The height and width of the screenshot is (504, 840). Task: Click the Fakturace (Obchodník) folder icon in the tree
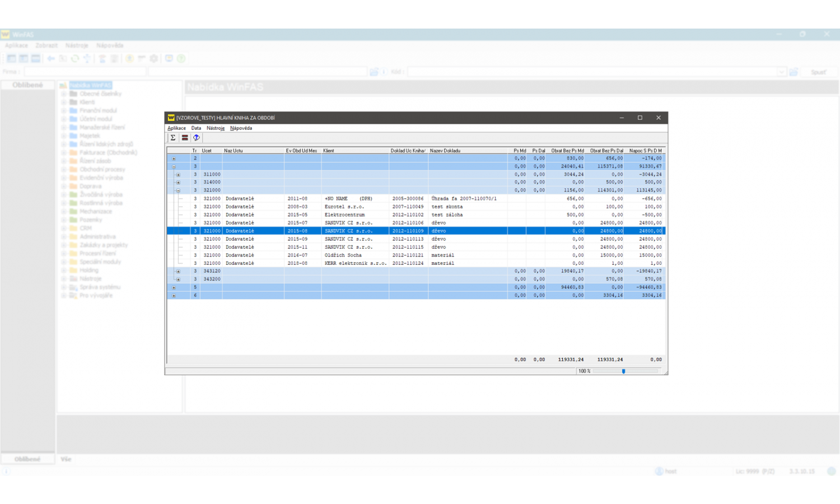(73, 152)
